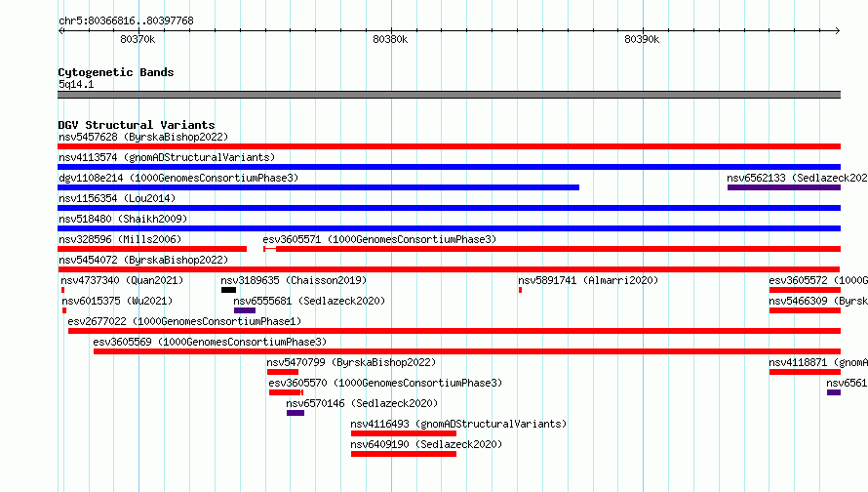This screenshot has width=868, height=492.
Task: Select the small red nsv6015375 marker
Action: (64, 310)
